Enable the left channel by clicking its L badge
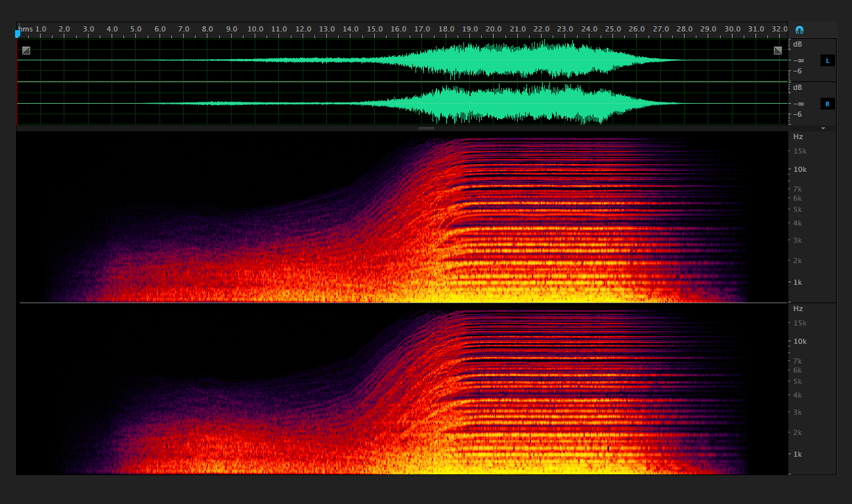This screenshot has height=504, width=852. click(x=828, y=60)
